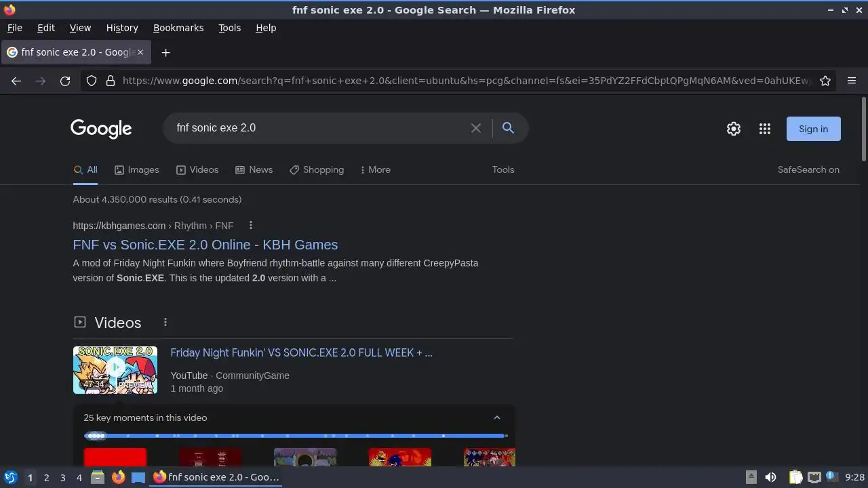
Task: Select the All results tab
Action: pos(85,170)
